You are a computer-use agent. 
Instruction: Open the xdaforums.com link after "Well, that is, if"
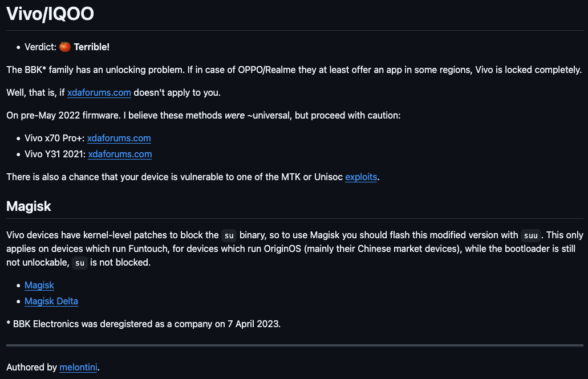click(99, 92)
